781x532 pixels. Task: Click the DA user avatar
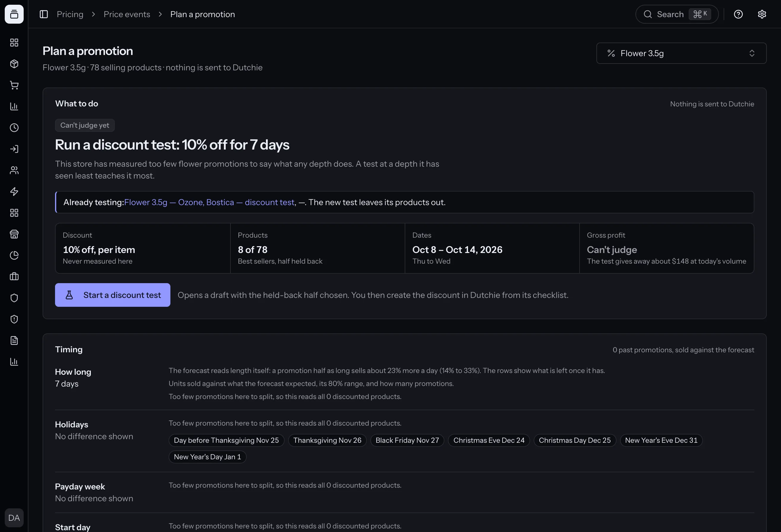[x=14, y=518]
